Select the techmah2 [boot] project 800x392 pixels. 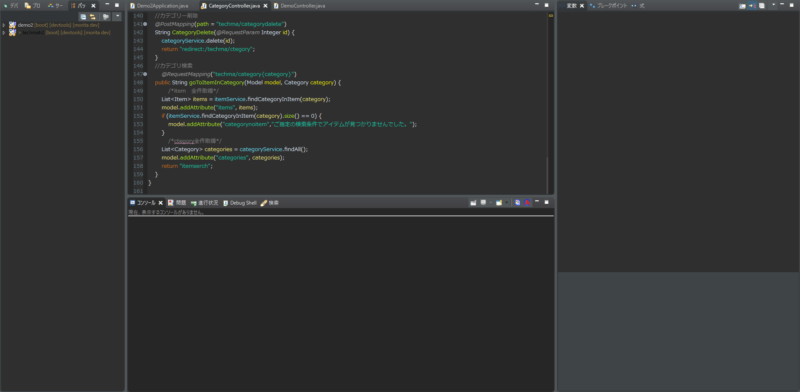coord(60,33)
